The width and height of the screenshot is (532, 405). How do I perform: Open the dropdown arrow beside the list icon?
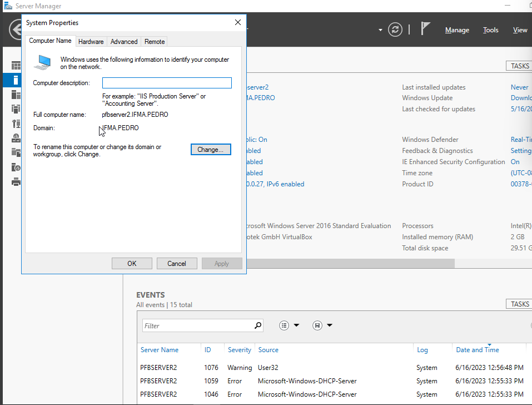[x=296, y=325]
